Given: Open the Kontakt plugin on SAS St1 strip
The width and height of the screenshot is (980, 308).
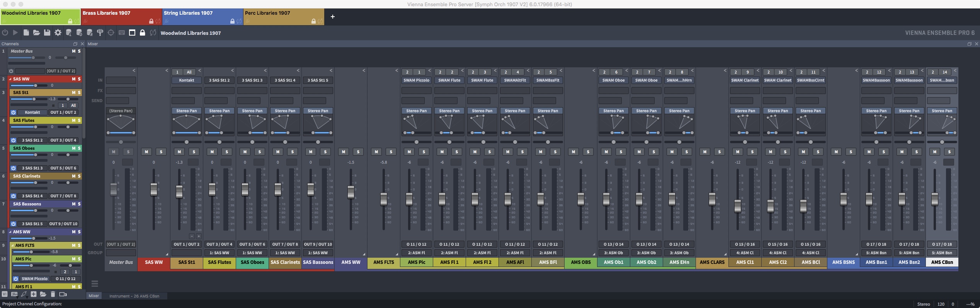Looking at the screenshot, I should click(x=187, y=80).
